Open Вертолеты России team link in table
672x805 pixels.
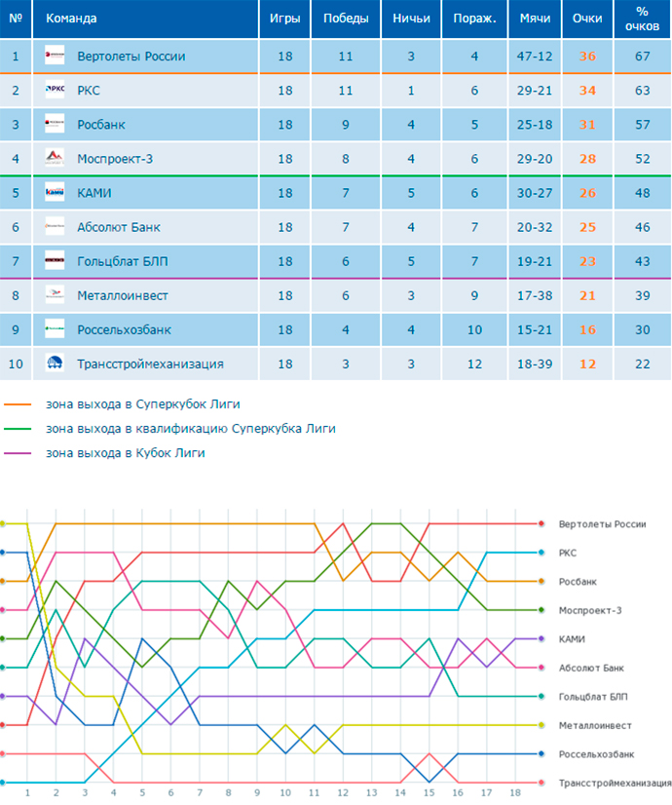[131, 56]
